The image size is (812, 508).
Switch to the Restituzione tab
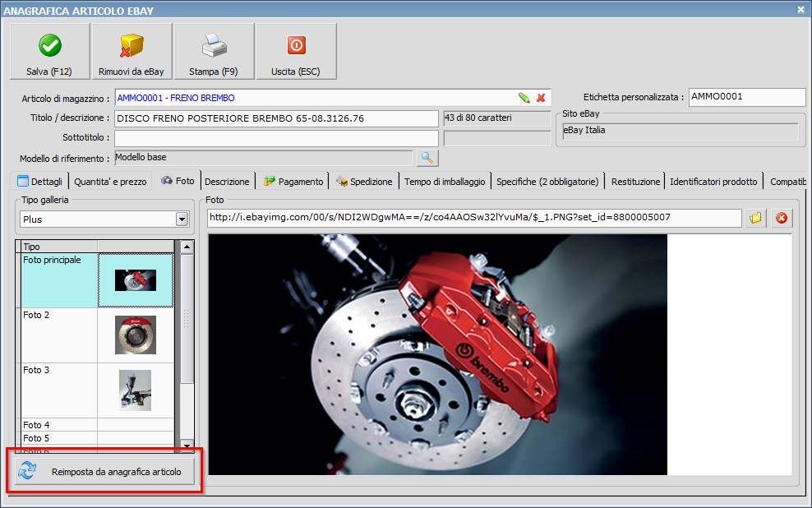635,181
